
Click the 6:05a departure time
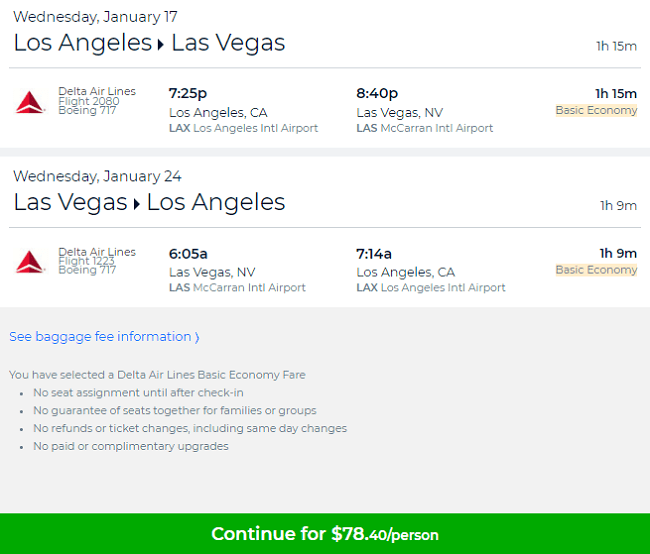tap(188, 254)
